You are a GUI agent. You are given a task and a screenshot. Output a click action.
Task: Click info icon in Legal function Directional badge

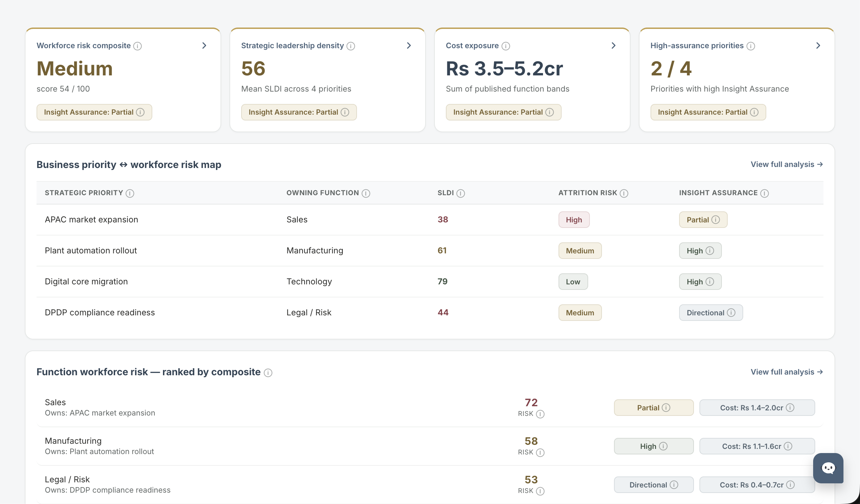pyautogui.click(x=674, y=485)
